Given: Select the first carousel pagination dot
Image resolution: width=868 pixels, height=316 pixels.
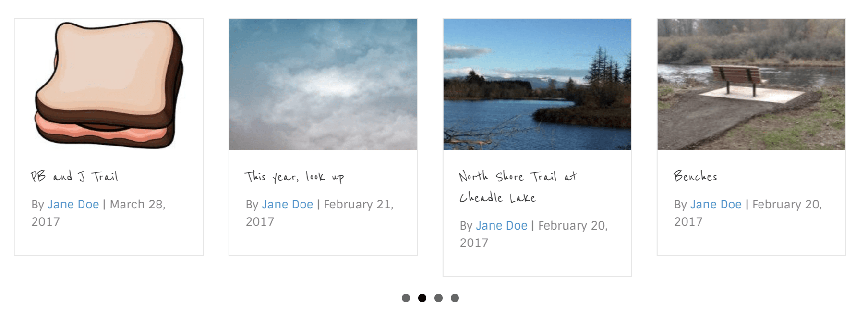Looking at the screenshot, I should 406,298.
